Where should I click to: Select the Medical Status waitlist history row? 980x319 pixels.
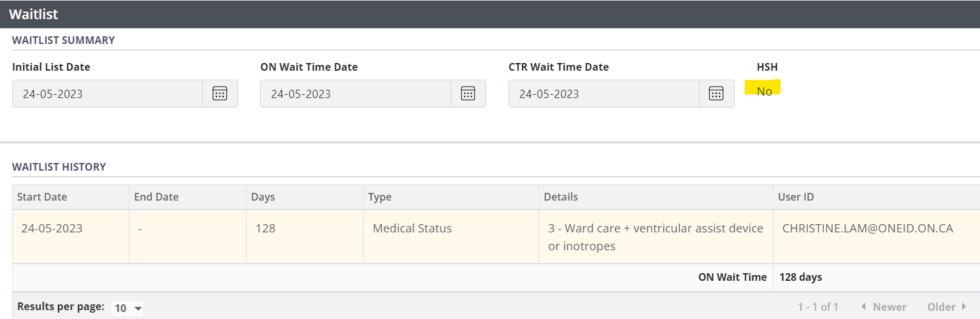click(412, 229)
